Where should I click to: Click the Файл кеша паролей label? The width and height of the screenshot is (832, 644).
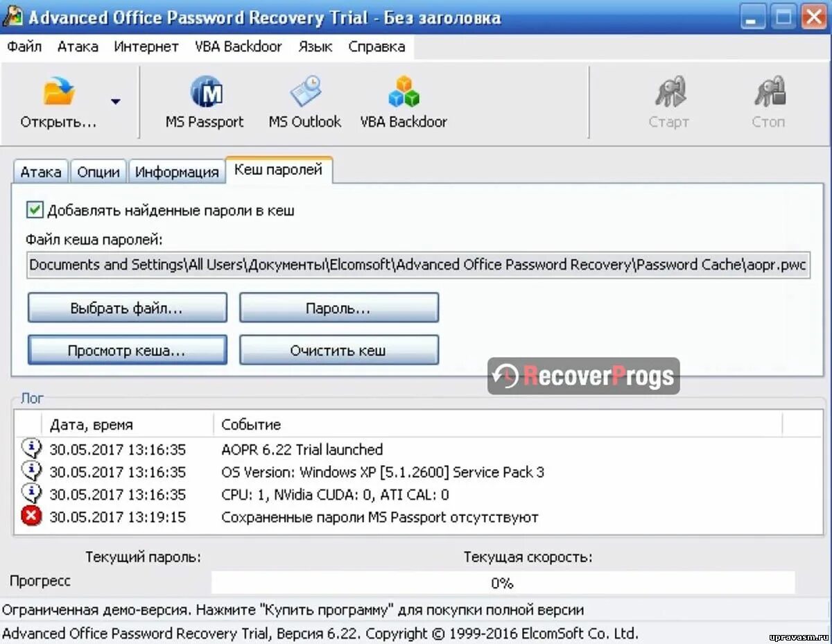tap(94, 239)
